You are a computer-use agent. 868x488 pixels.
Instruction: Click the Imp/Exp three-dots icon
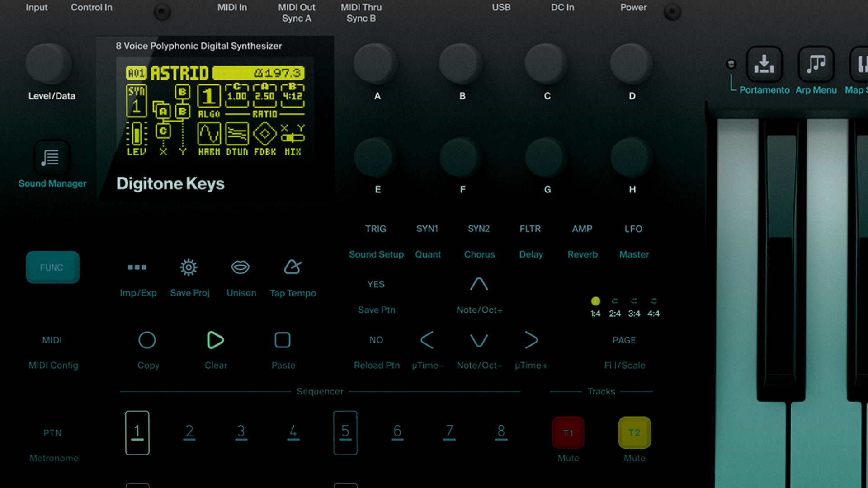click(x=137, y=267)
